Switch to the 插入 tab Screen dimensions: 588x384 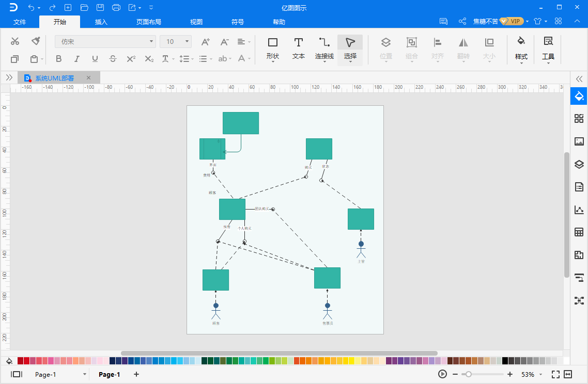click(101, 22)
